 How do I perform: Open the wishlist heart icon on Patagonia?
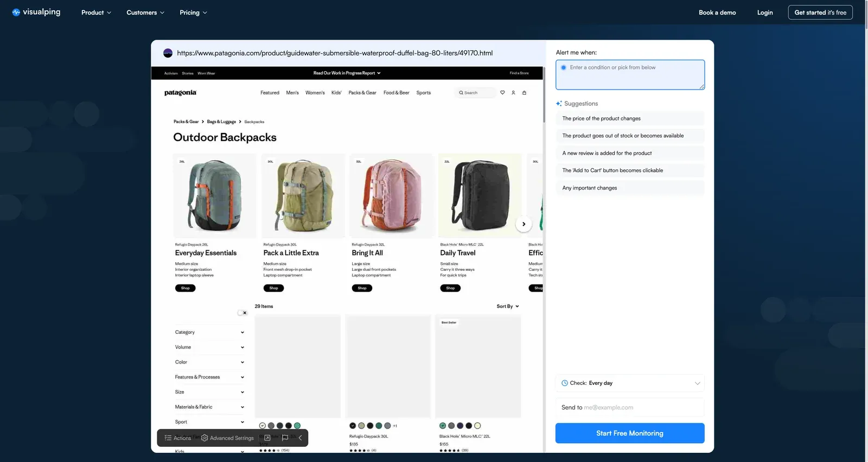point(502,93)
